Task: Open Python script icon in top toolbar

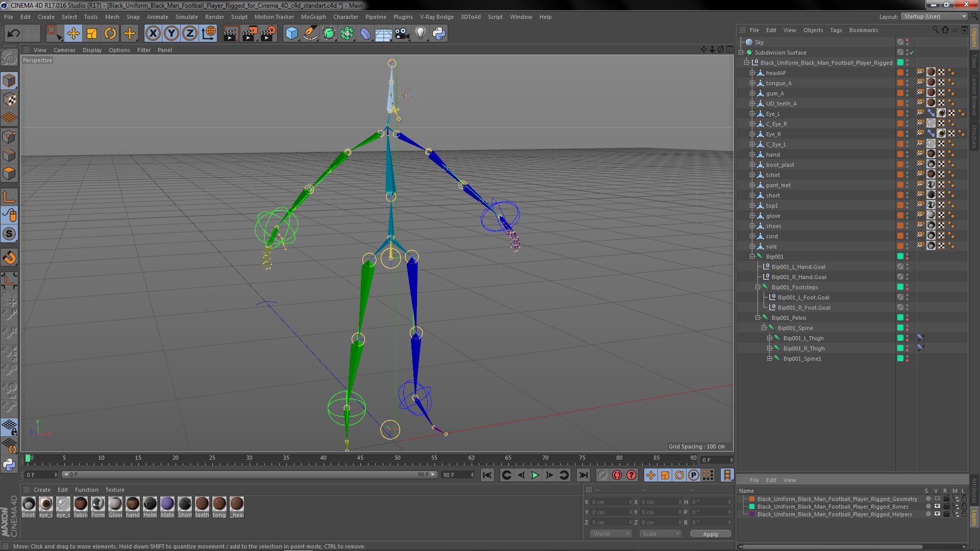Action: (x=439, y=34)
